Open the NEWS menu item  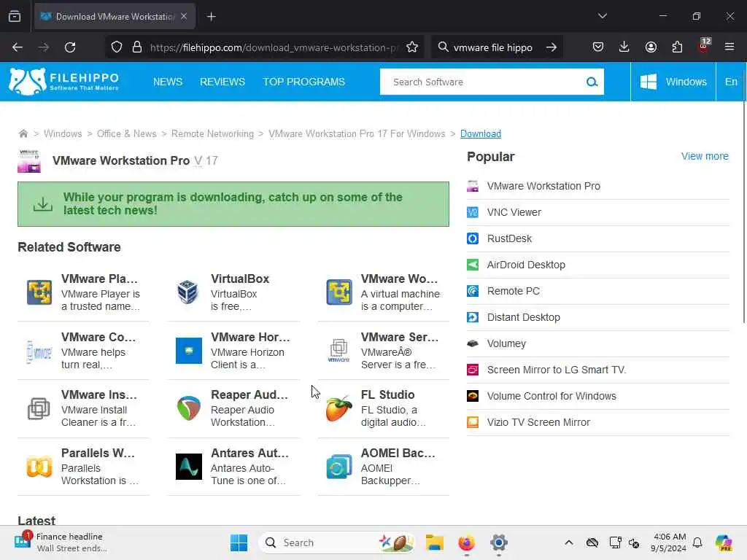(x=168, y=82)
